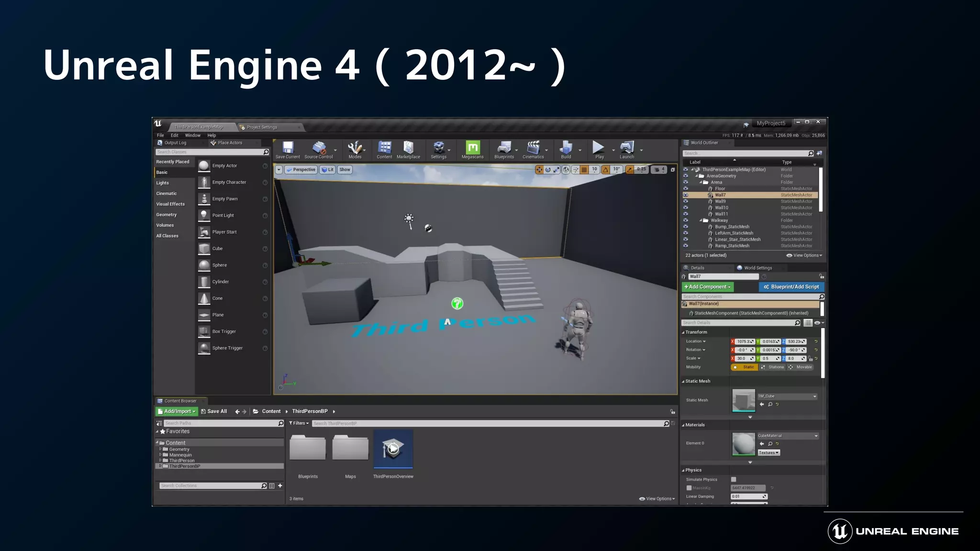Set mobility to Stationary

click(x=772, y=367)
